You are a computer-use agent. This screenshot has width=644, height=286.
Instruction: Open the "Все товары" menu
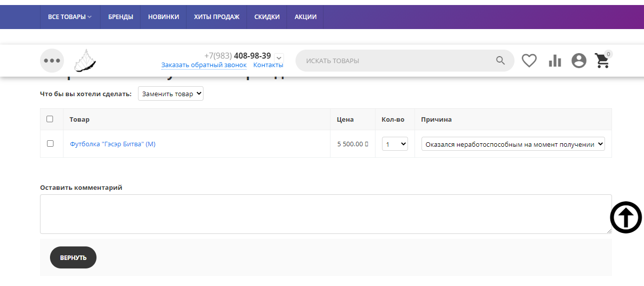[x=70, y=17]
